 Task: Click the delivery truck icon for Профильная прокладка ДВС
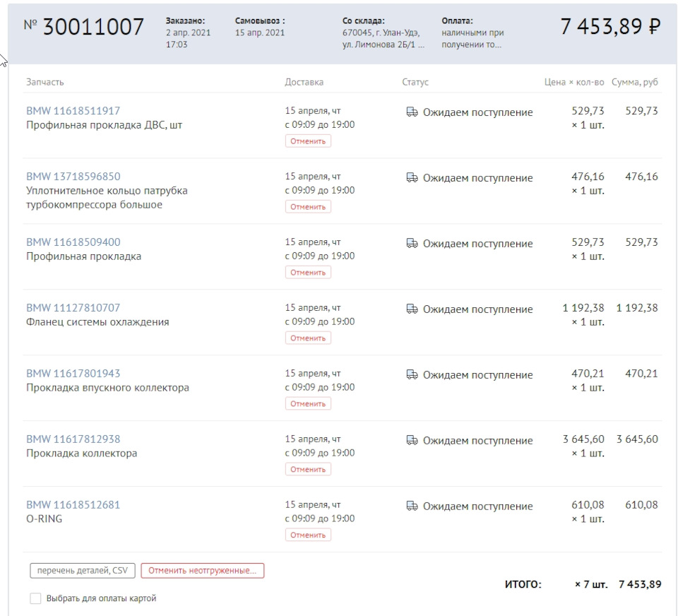point(414,112)
